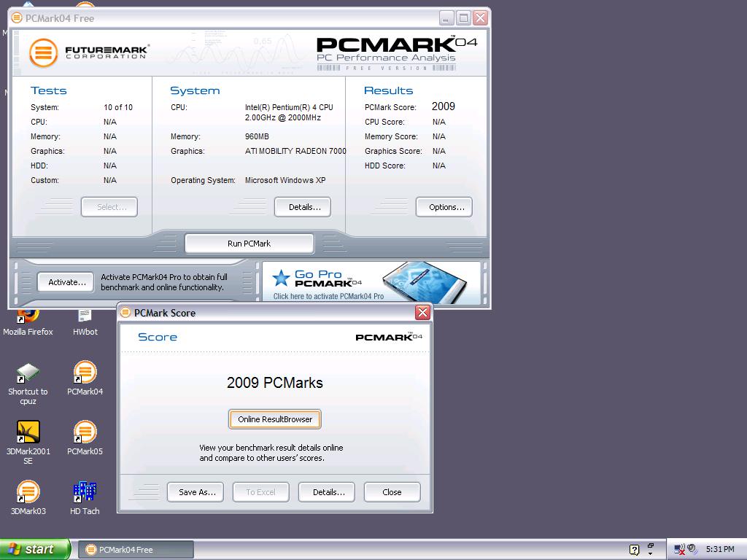Click the network connection tray icon
The width and height of the screenshot is (747, 560).
click(679, 550)
